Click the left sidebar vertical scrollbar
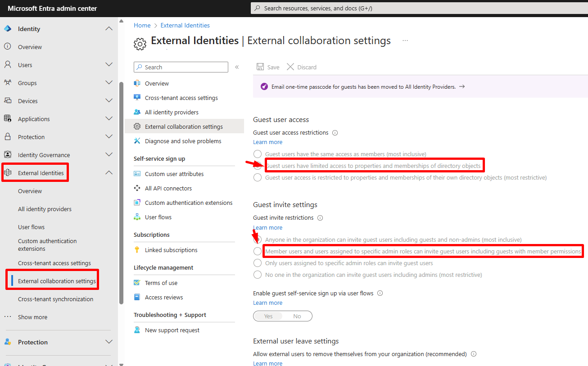Screen dimensions: 588x366 point(121,194)
